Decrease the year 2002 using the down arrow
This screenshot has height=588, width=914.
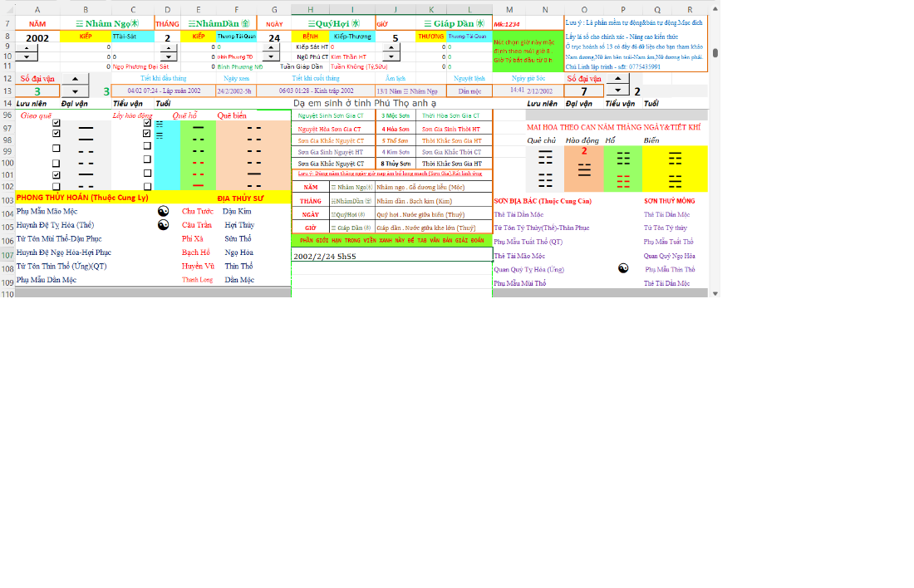tap(27, 57)
